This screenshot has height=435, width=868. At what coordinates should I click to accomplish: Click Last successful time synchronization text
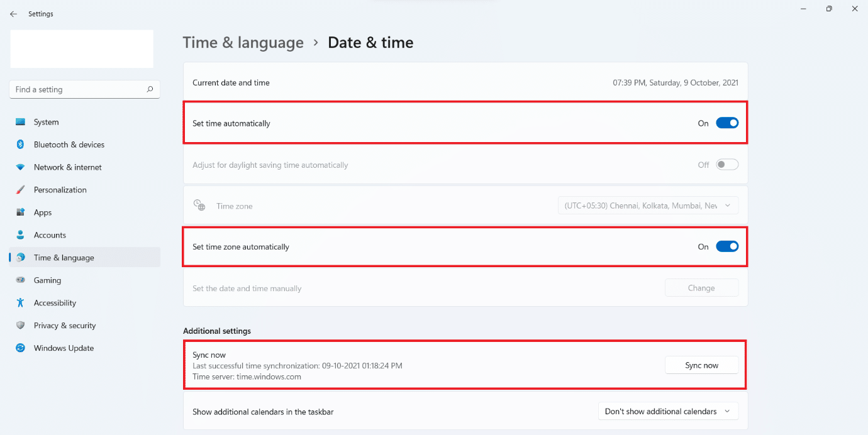coord(298,366)
